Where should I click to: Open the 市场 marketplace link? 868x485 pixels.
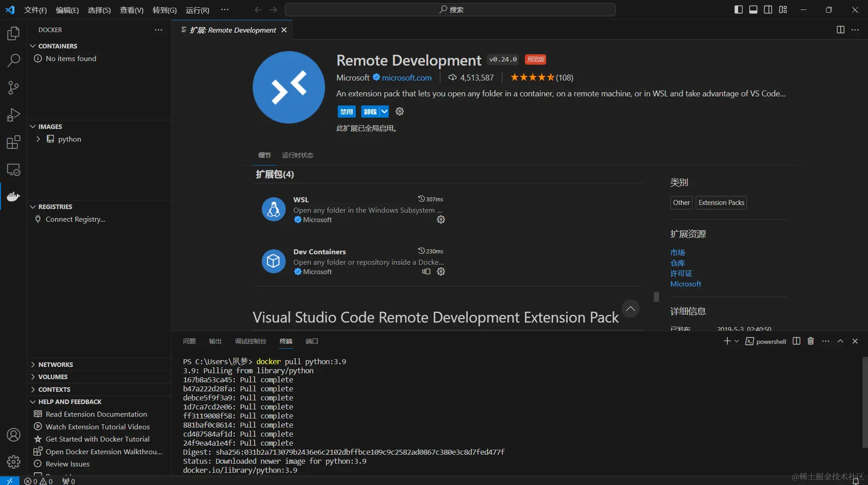click(x=677, y=252)
